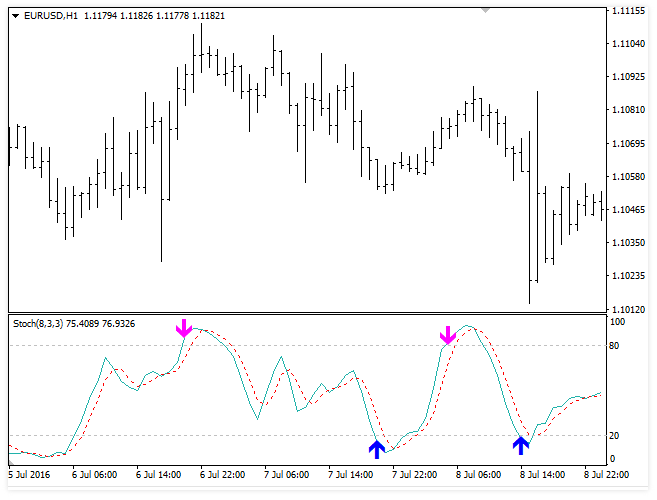
Task: Click the magenta sell arrow near 6 Jul 22:00
Action: coord(184,328)
